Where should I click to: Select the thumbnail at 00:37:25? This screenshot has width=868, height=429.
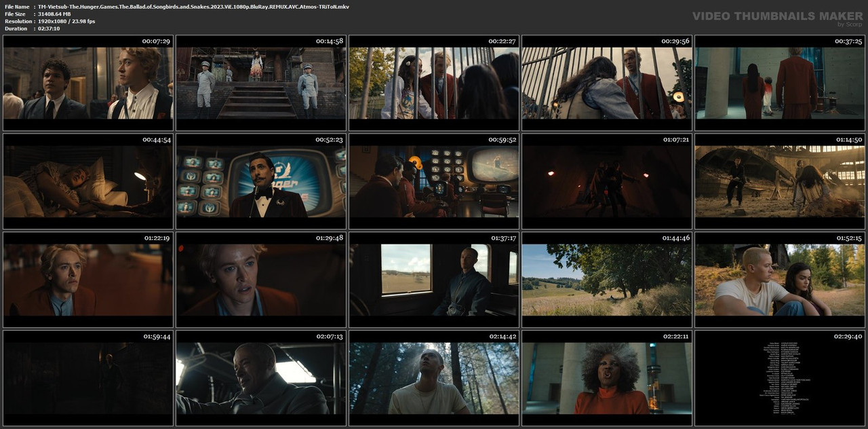(780, 83)
